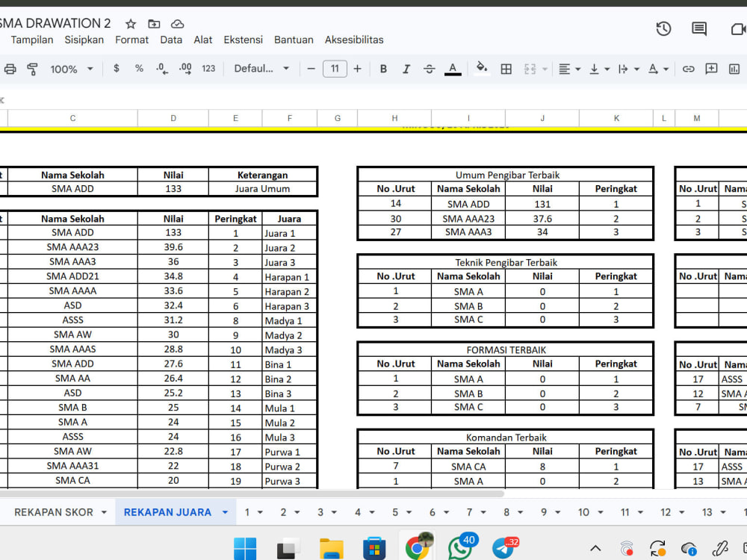The image size is (747, 560).
Task: Insert a chart
Action: 734,69
